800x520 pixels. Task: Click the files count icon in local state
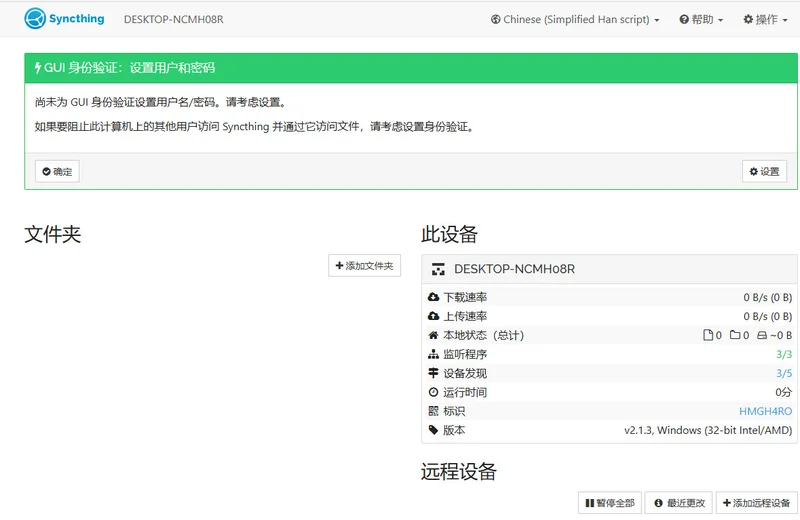tap(708, 335)
